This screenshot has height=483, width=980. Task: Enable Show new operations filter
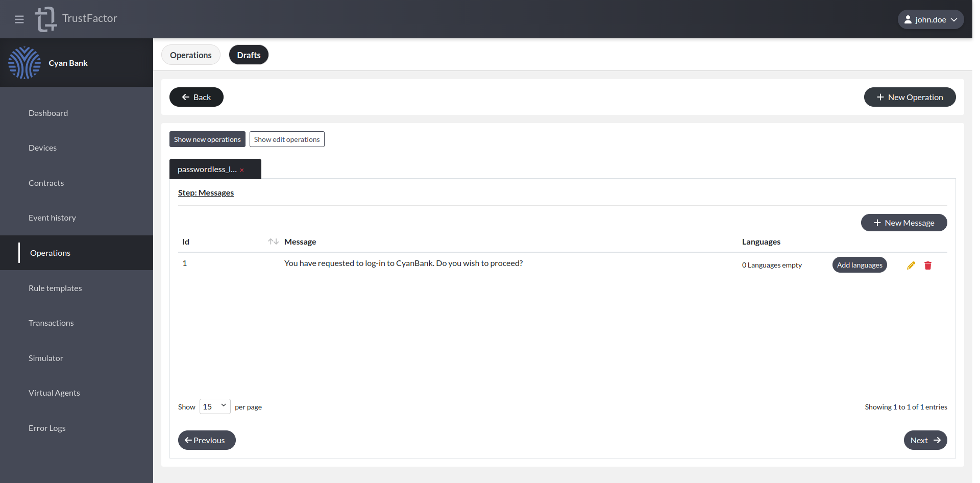207,139
